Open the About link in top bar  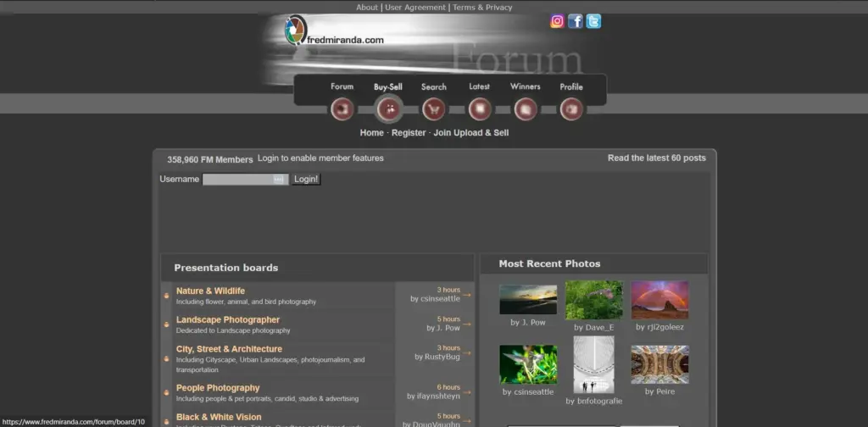point(367,7)
